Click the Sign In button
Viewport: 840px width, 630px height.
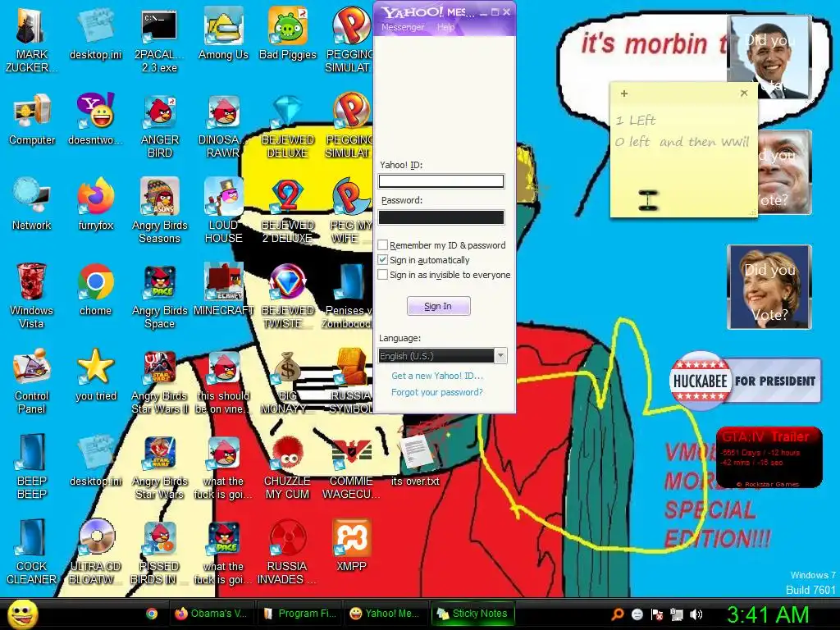pos(438,306)
